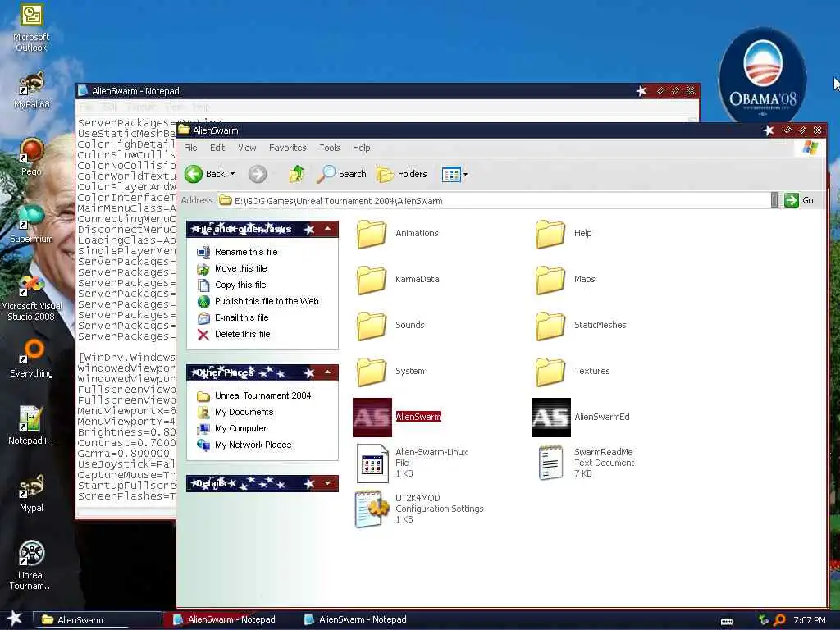Click the Mypal desktop icon
840x630 pixels.
coord(31,493)
